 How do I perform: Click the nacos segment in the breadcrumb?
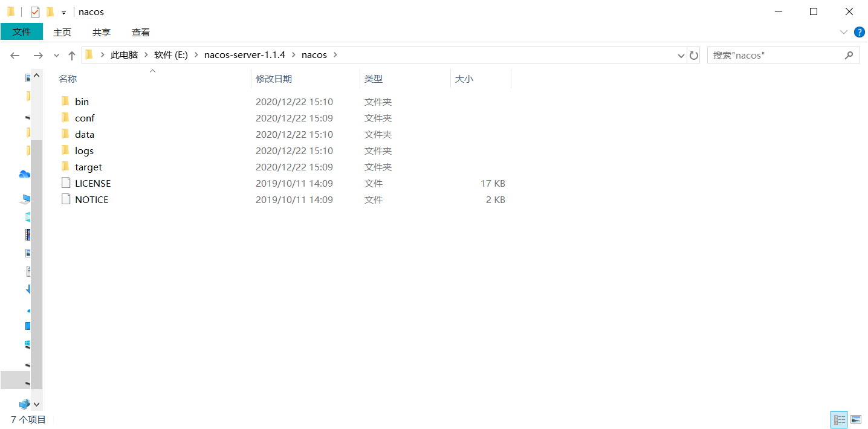[x=314, y=55]
